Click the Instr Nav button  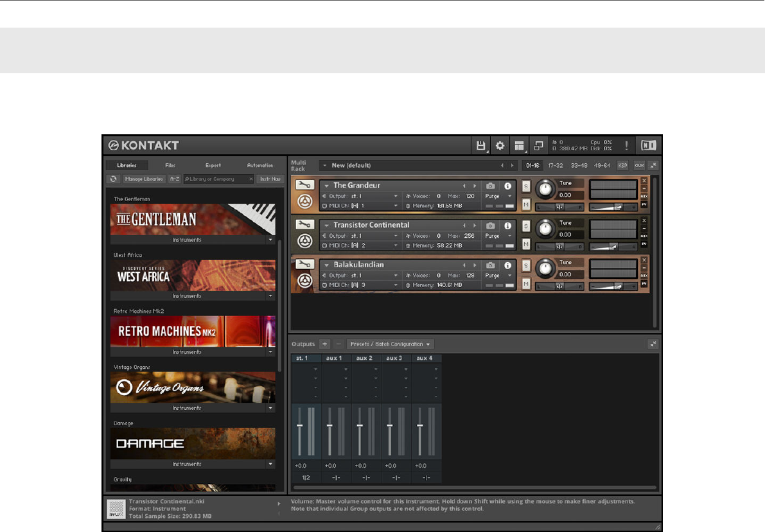pos(270,179)
